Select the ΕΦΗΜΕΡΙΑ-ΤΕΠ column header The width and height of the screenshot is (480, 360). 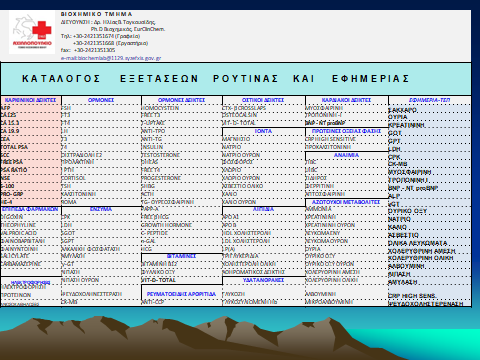coord(429,100)
